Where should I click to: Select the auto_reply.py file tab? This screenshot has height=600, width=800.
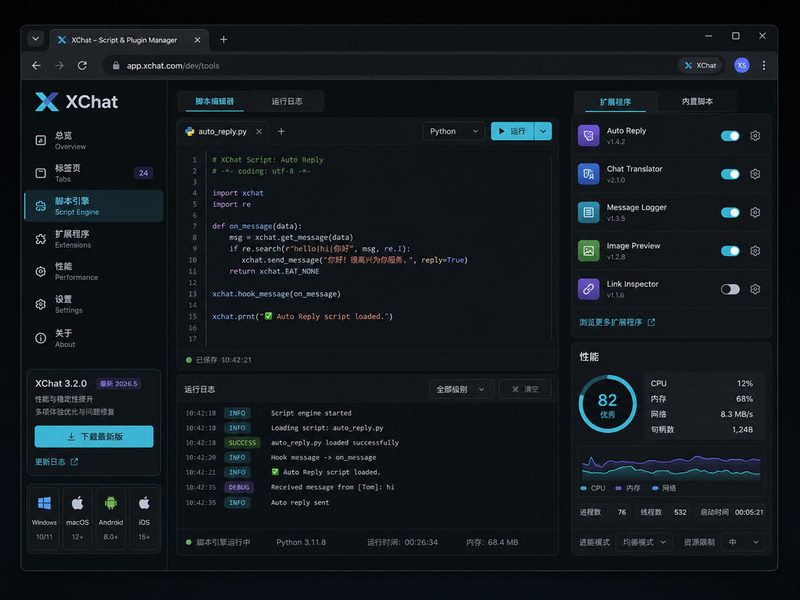[222, 132]
